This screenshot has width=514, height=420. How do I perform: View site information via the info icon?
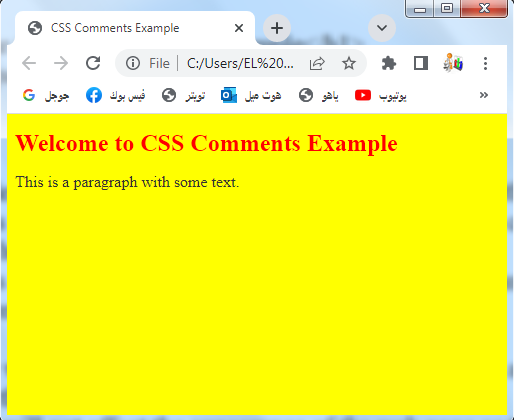tap(133, 63)
